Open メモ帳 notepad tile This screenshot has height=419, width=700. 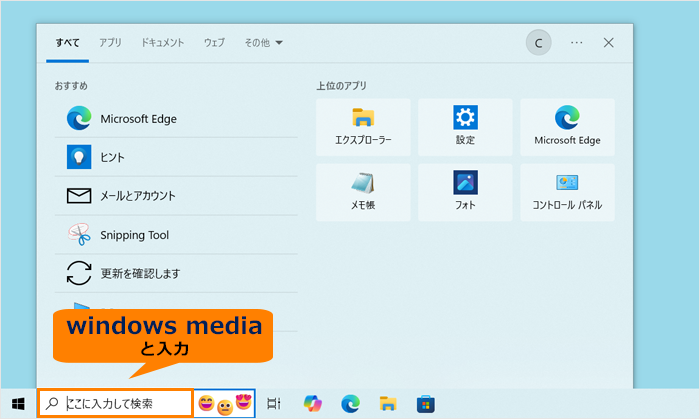[x=363, y=192]
